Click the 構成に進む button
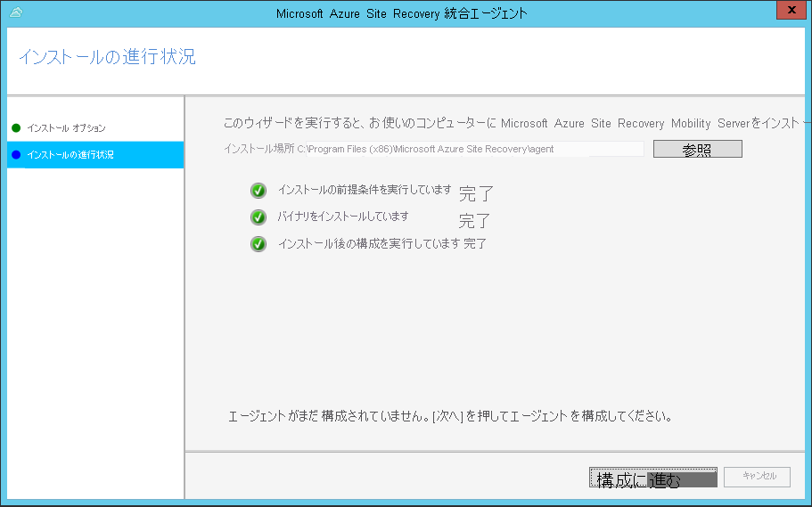The height and width of the screenshot is (507, 812). (x=653, y=478)
